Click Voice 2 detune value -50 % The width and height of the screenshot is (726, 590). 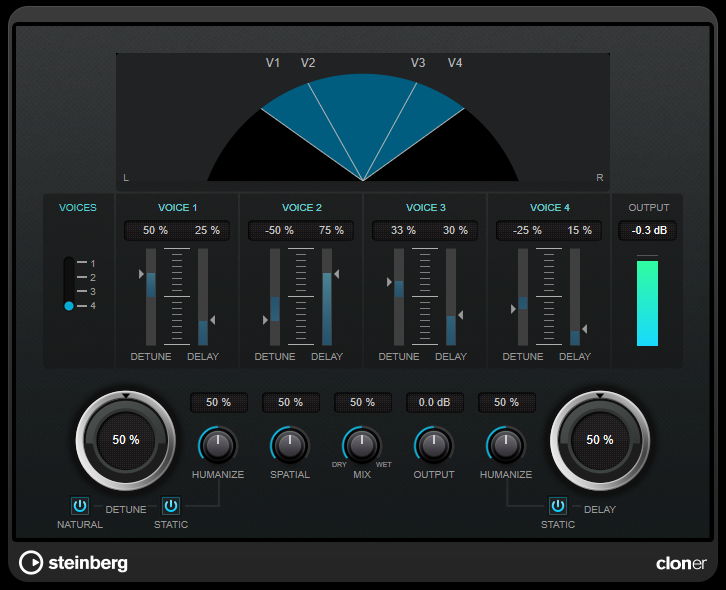coord(279,230)
